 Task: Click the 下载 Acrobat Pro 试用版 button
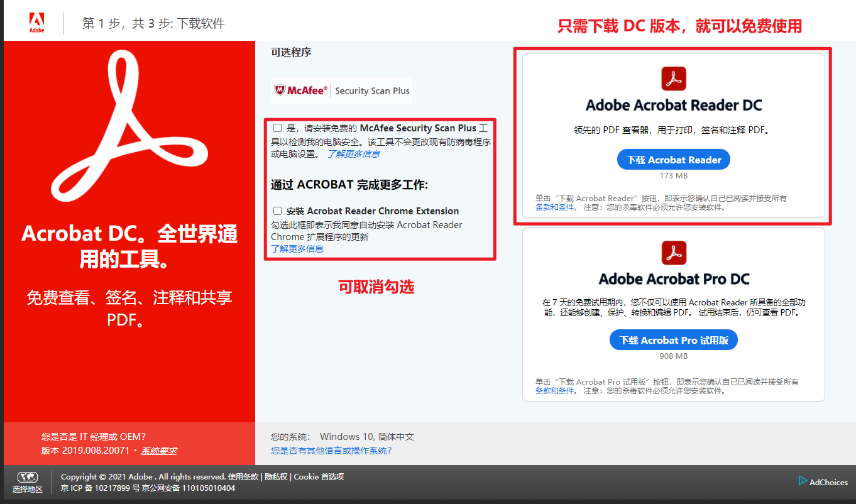[674, 340]
